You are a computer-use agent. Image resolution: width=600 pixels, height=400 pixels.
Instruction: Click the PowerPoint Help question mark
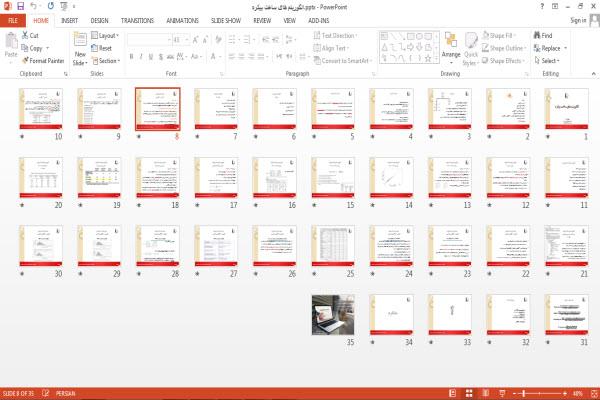tap(542, 7)
